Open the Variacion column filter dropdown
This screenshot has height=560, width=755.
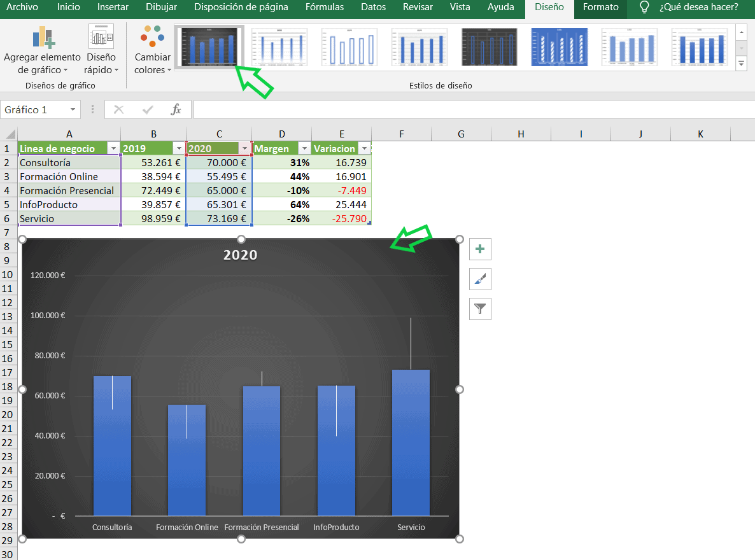tap(364, 148)
